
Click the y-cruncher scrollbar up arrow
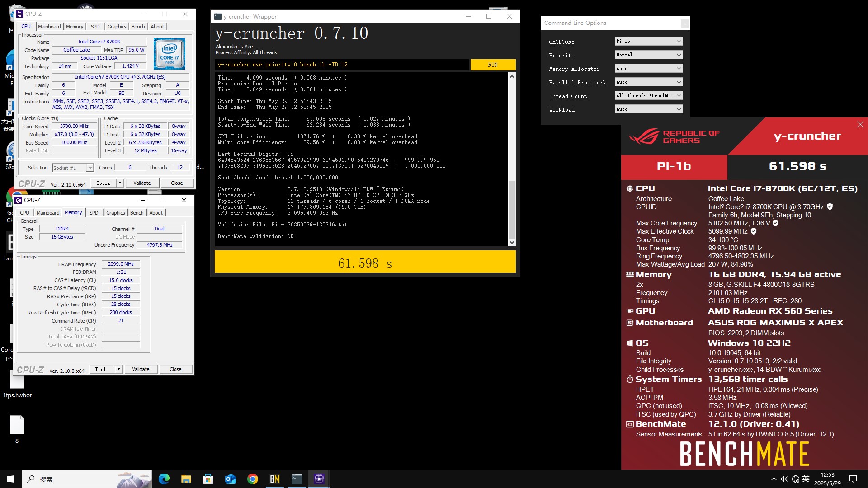click(512, 76)
